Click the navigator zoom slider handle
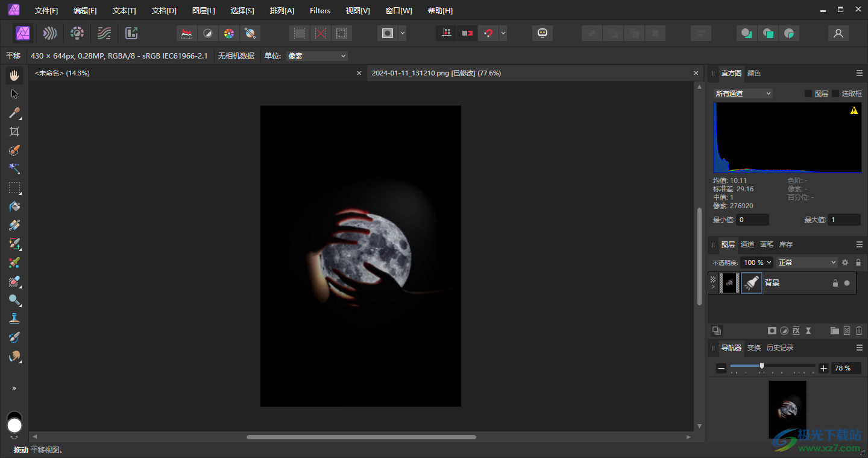868x458 pixels. click(762, 366)
